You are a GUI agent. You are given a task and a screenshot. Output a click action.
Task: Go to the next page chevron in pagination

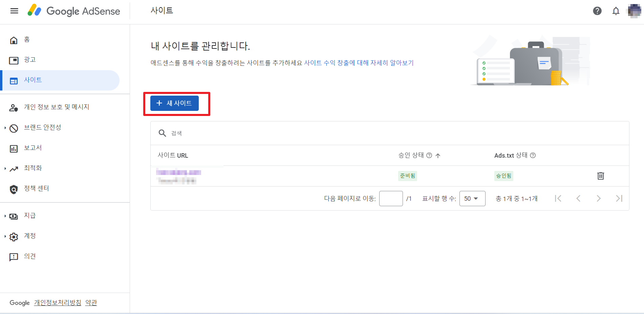pyautogui.click(x=599, y=198)
